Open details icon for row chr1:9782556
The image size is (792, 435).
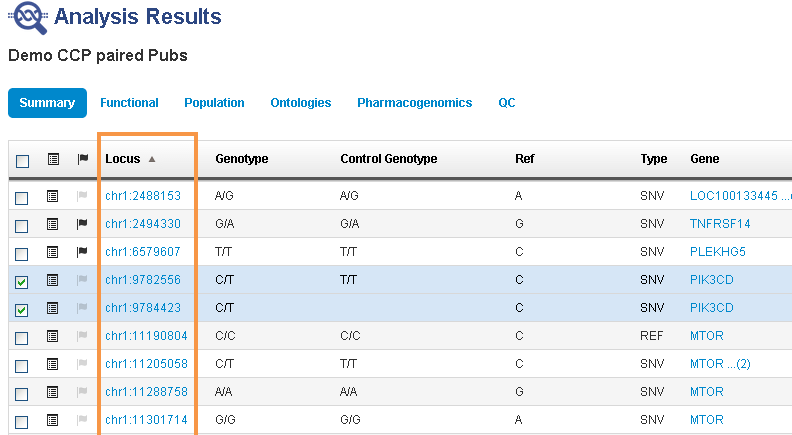pyautogui.click(x=53, y=281)
